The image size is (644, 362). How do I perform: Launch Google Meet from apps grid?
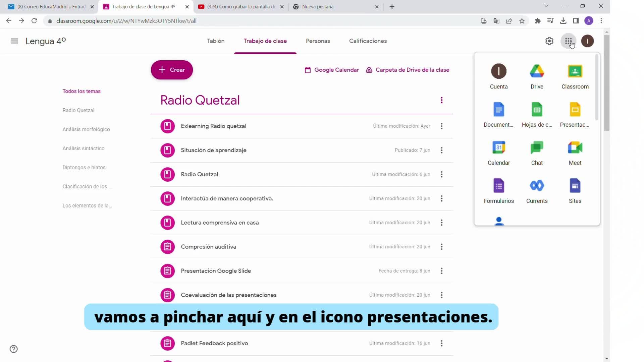pos(575,148)
